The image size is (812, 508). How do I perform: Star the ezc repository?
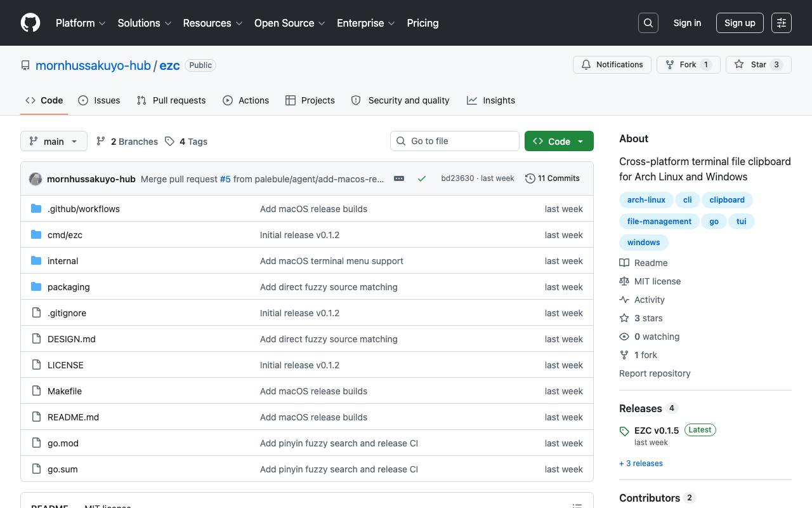click(x=759, y=65)
